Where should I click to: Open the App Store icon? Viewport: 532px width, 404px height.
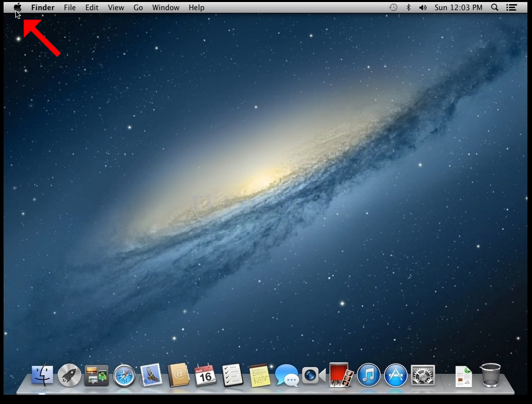click(x=396, y=375)
